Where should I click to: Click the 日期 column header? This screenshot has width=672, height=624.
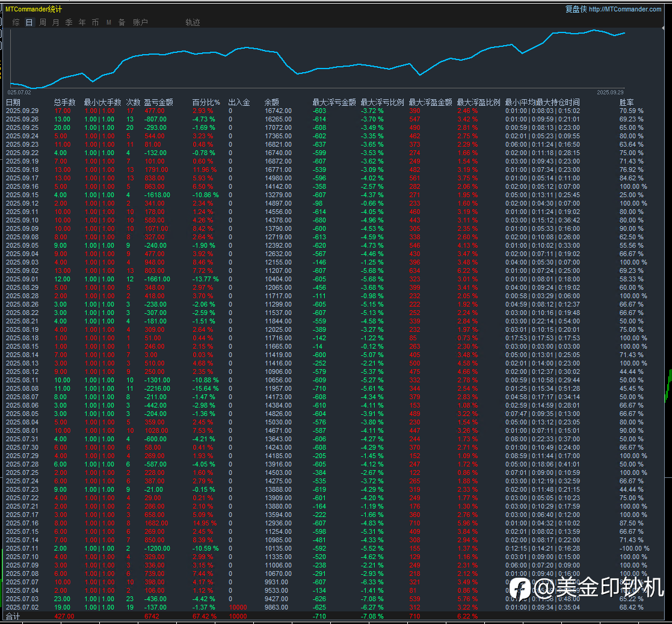[x=13, y=103]
